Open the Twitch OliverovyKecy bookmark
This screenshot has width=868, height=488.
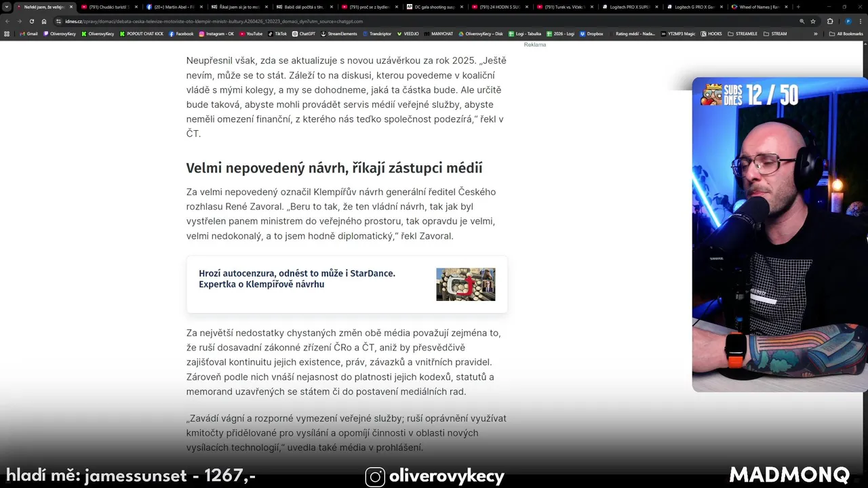click(60, 34)
